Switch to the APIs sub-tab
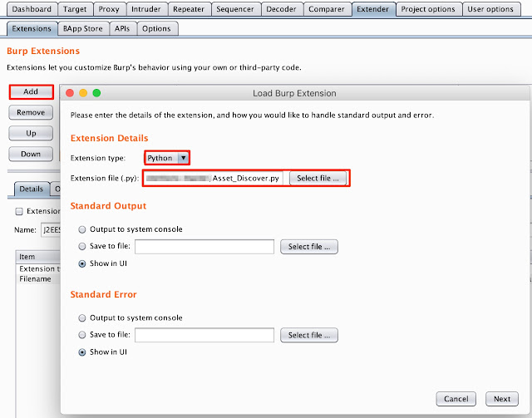The height and width of the screenshot is (418, 532). (122, 29)
